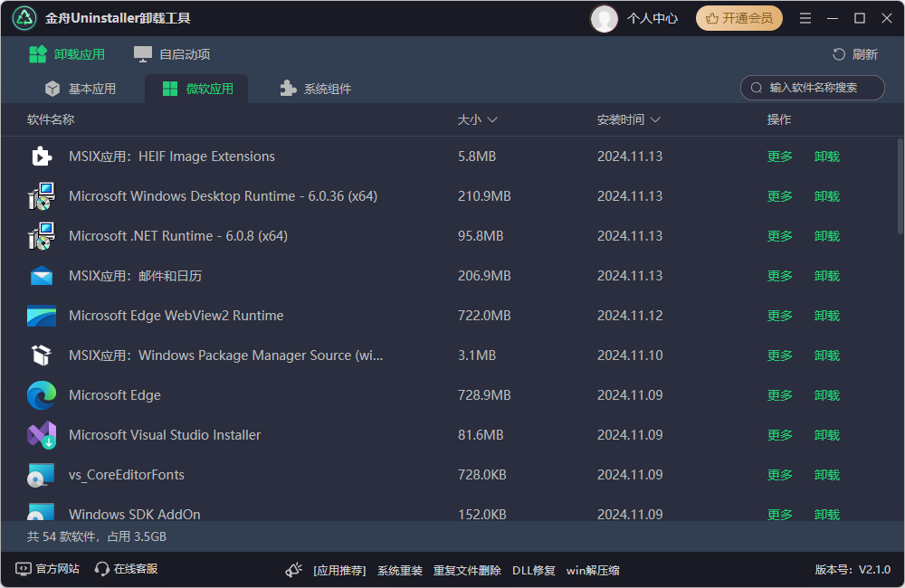This screenshot has width=905, height=588.
Task: Click 刷新 to reload the list
Action: coord(855,54)
